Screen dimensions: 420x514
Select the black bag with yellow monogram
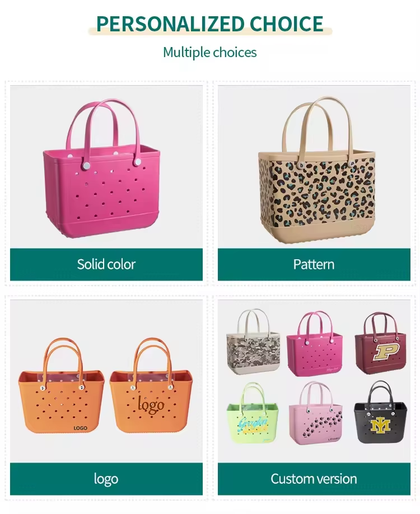(x=381, y=412)
